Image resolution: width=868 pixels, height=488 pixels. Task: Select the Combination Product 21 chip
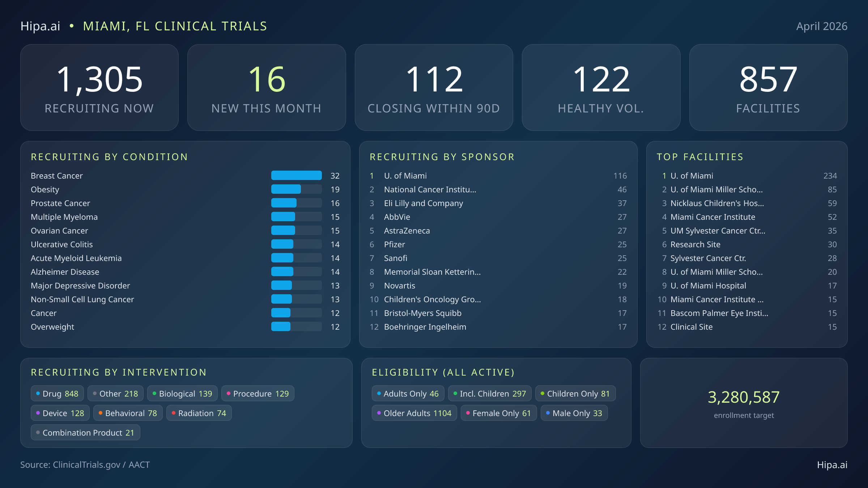click(x=85, y=432)
